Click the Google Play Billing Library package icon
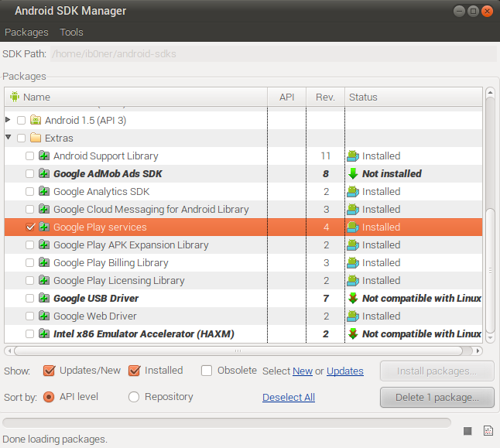The image size is (500, 448). pos(44,262)
